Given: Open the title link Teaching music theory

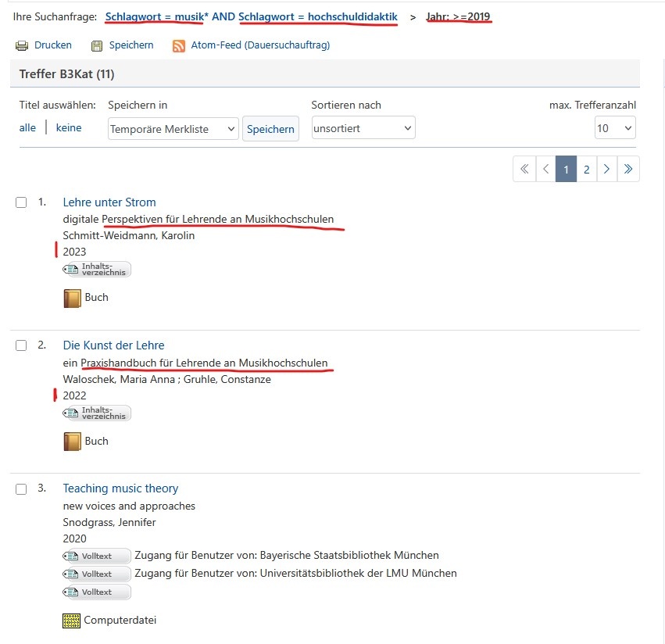Looking at the screenshot, I should tap(120, 488).
